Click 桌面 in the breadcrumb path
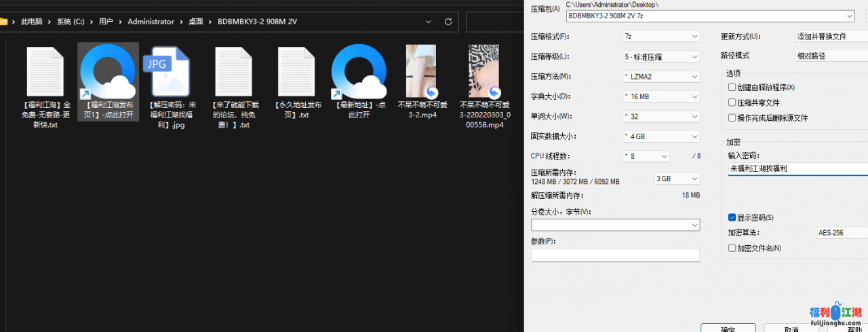 pyautogui.click(x=195, y=21)
